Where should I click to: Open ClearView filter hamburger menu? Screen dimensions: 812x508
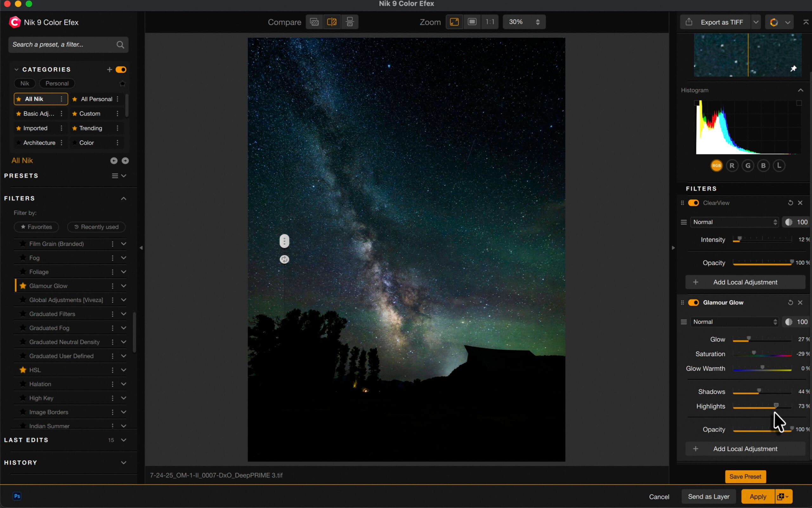[684, 223]
